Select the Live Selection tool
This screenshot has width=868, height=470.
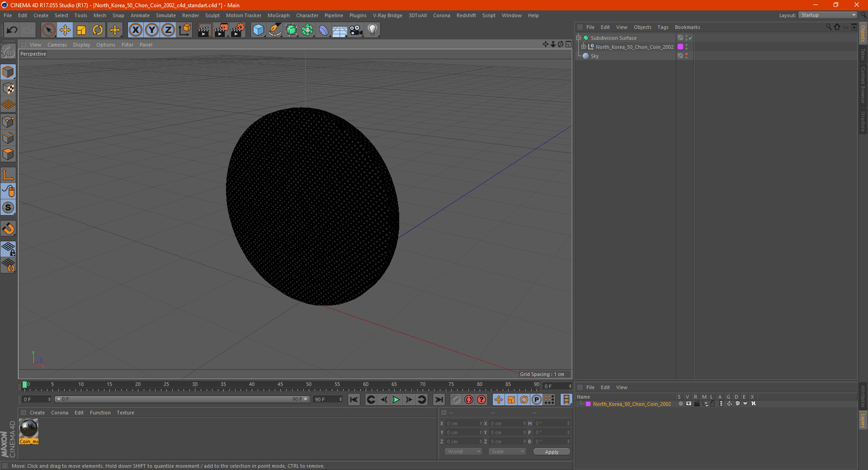click(x=48, y=30)
